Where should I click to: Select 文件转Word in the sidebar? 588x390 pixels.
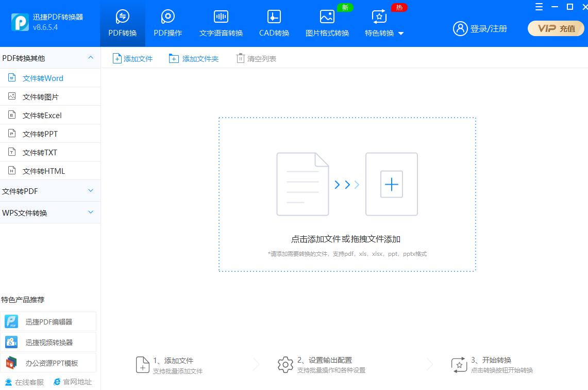click(x=42, y=77)
